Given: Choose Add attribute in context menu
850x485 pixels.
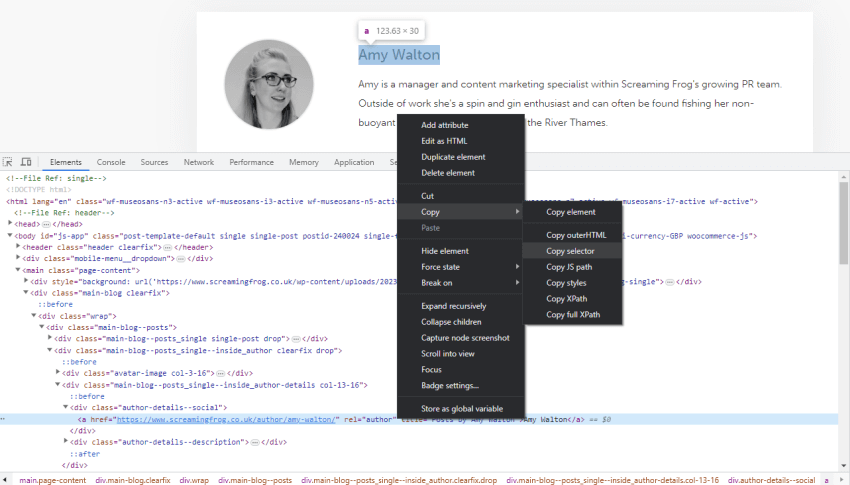Looking at the screenshot, I should coord(461,125).
